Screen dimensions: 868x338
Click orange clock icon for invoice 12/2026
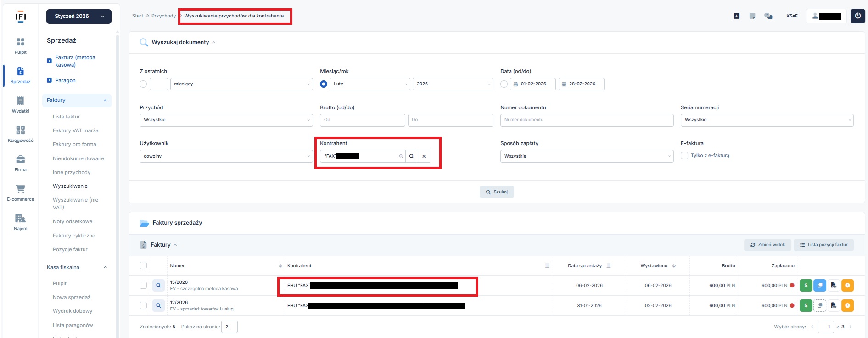pos(847,305)
